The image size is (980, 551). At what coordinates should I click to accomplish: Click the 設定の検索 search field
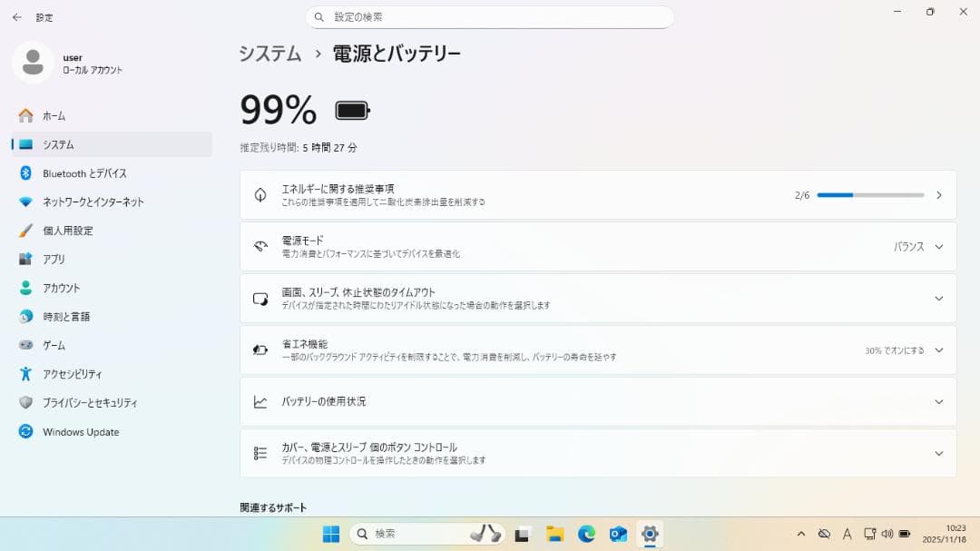click(490, 16)
